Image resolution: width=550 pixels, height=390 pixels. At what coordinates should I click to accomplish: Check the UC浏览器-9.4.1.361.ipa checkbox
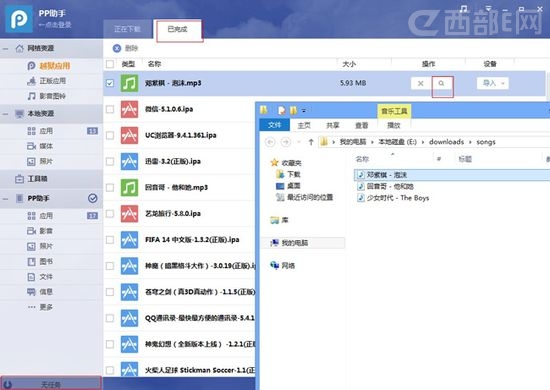coord(110,135)
